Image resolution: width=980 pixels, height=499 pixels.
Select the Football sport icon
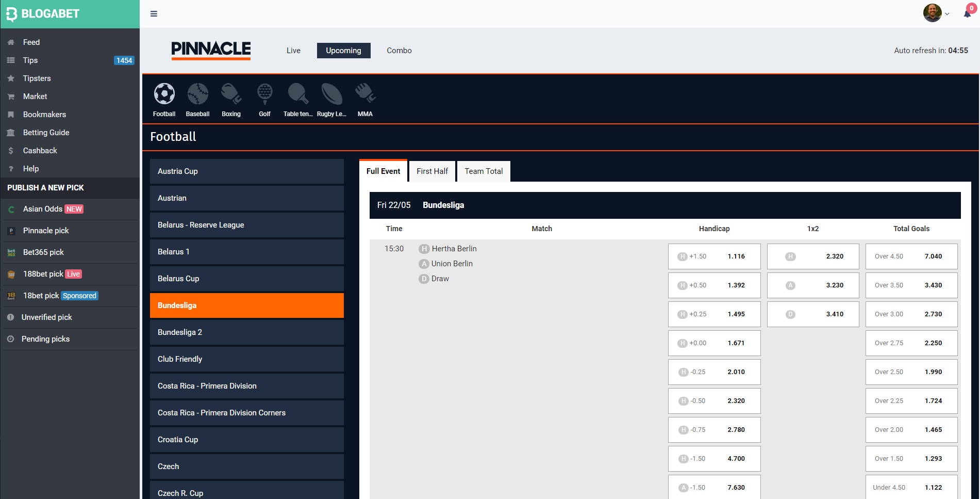click(164, 94)
